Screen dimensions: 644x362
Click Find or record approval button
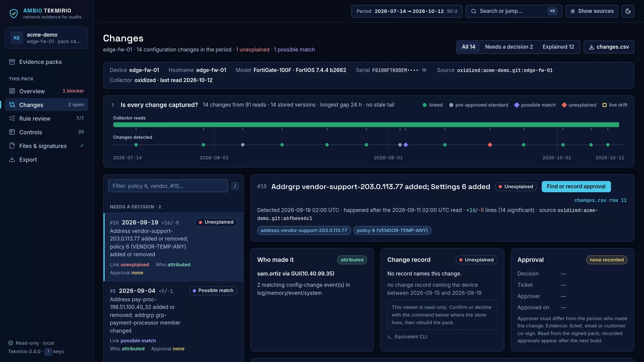(576, 187)
